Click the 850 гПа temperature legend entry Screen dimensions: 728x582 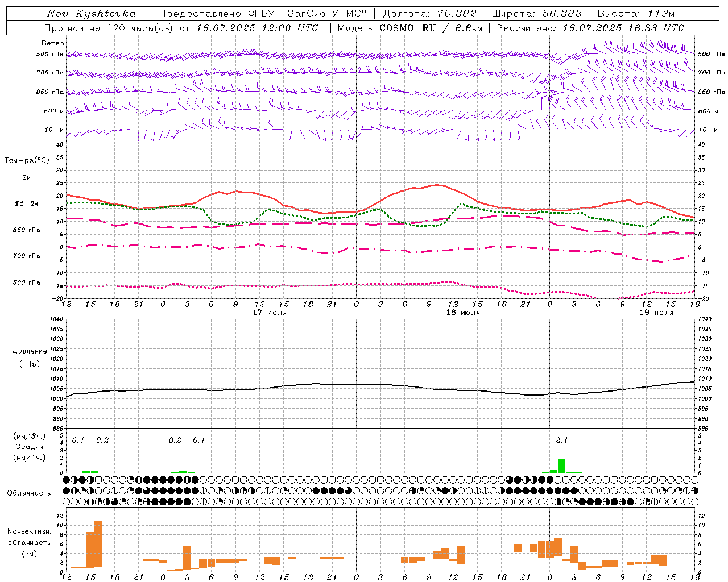(x=26, y=230)
